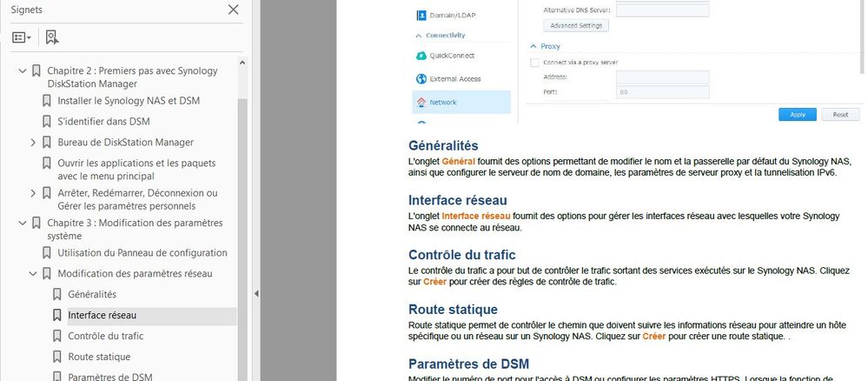
Task: Click orange Interface réseau term in paragraph
Action: point(476,216)
